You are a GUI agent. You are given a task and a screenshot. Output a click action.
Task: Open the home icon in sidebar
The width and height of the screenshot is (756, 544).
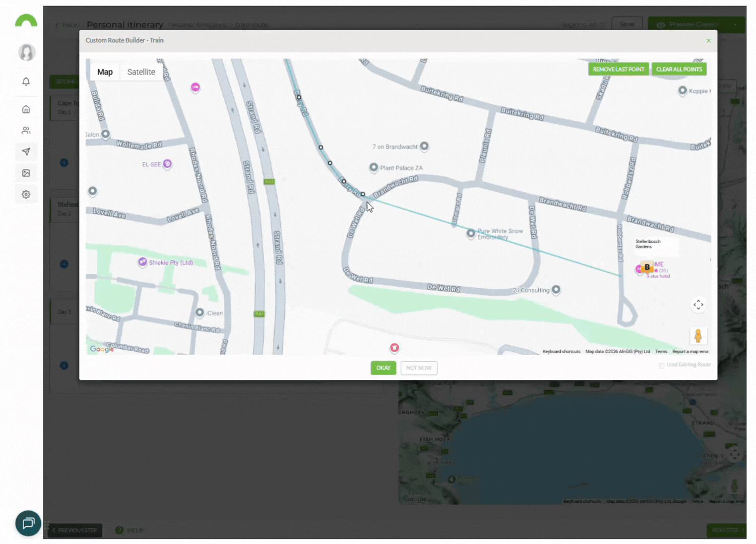coord(26,109)
